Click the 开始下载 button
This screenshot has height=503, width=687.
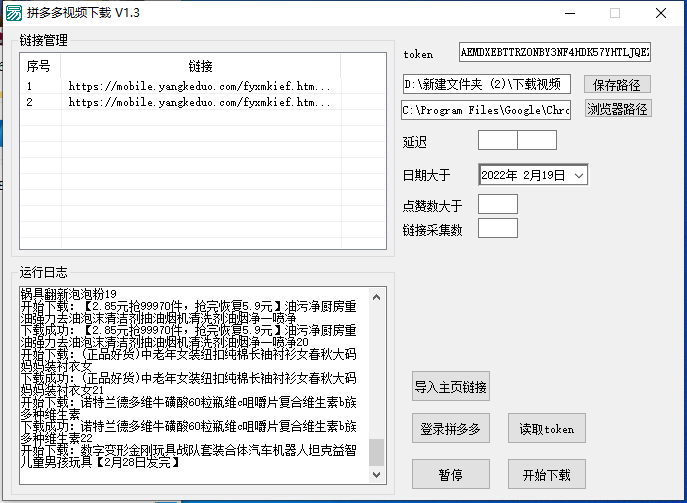click(x=547, y=475)
